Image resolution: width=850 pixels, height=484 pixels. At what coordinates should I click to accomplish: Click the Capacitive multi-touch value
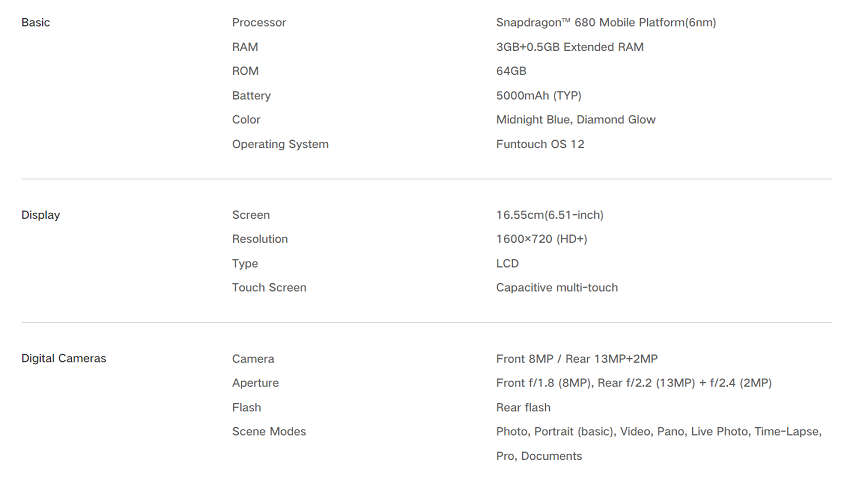[557, 288]
